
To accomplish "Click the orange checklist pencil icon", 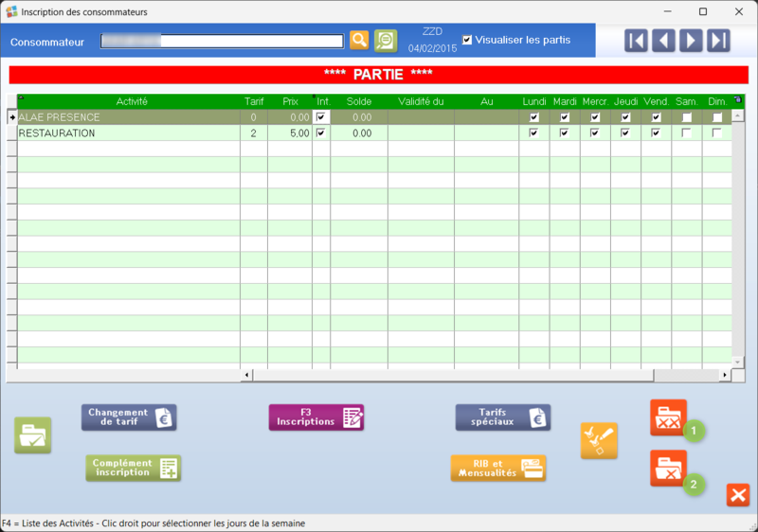I will (x=599, y=440).
